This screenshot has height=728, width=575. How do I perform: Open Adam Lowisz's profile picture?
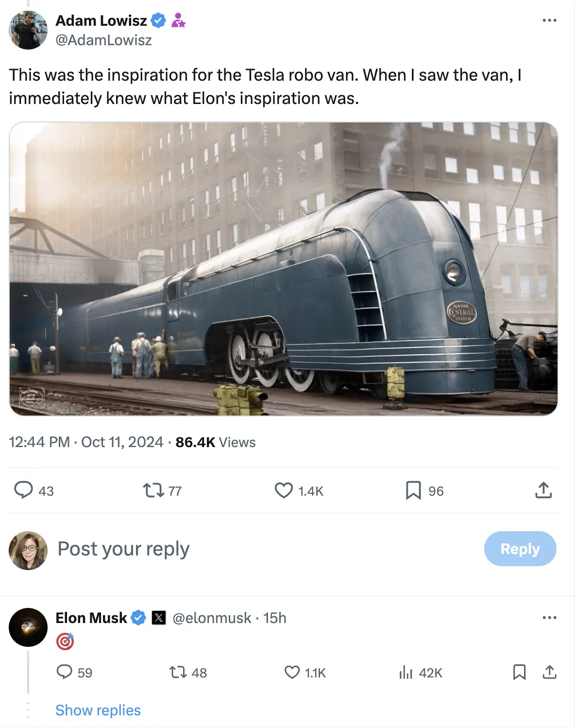[x=28, y=30]
